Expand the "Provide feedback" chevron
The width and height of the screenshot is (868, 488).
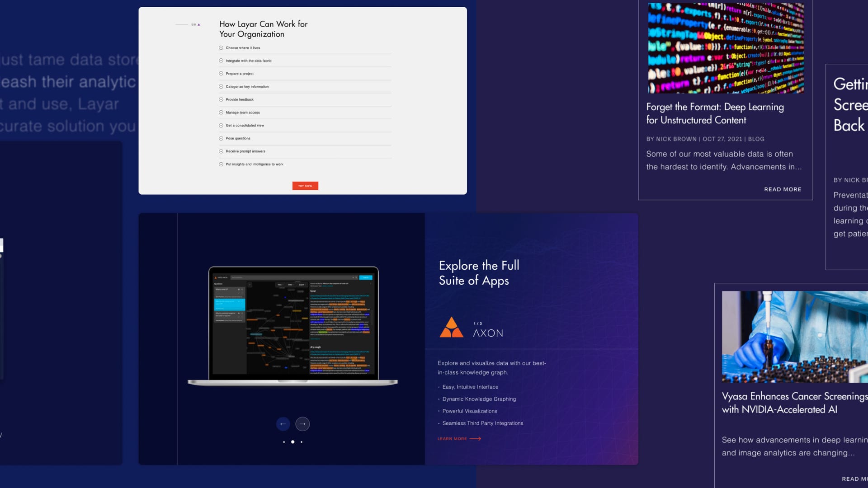click(x=221, y=99)
